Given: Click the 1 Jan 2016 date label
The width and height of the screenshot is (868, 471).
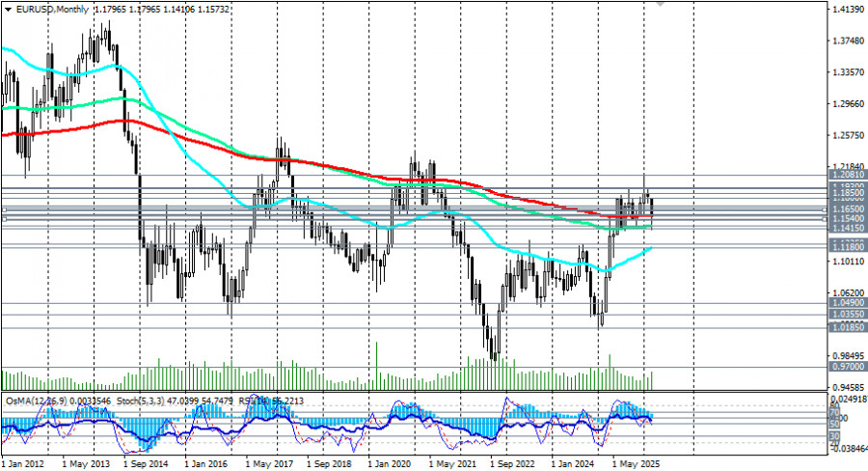Looking at the screenshot, I should click(206, 464).
